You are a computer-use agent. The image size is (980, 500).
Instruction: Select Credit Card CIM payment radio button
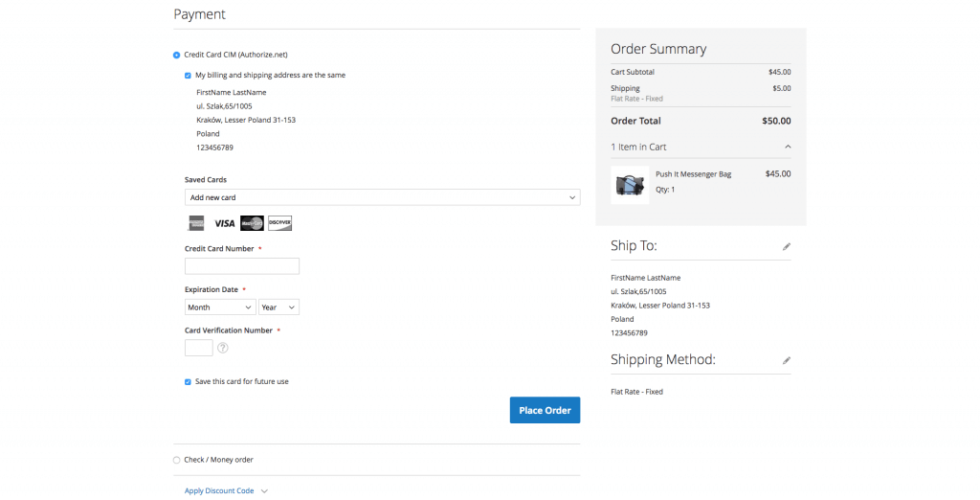(x=176, y=56)
